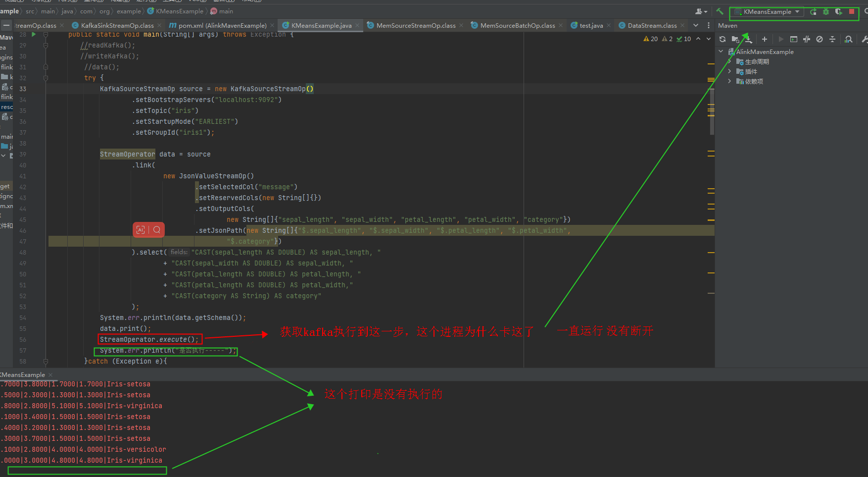Switch to DataStream.class tab
This screenshot has height=477, width=868.
[652, 25]
